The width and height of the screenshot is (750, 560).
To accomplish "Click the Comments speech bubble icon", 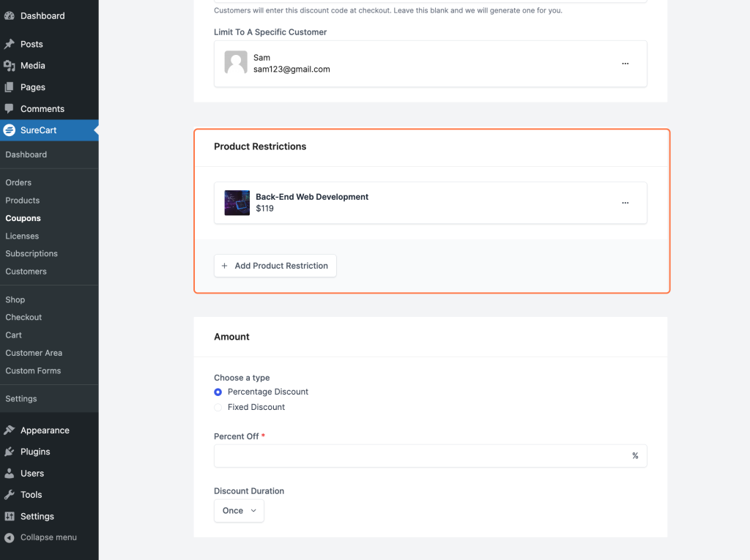I will pyautogui.click(x=10, y=109).
